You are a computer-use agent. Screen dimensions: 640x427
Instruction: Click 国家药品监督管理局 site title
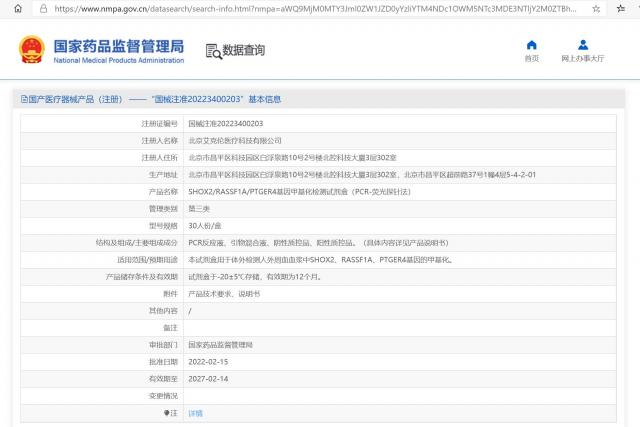click(x=119, y=46)
